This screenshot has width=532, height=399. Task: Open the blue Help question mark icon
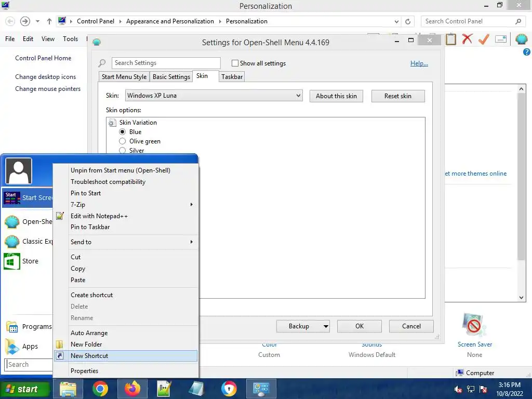527,52
